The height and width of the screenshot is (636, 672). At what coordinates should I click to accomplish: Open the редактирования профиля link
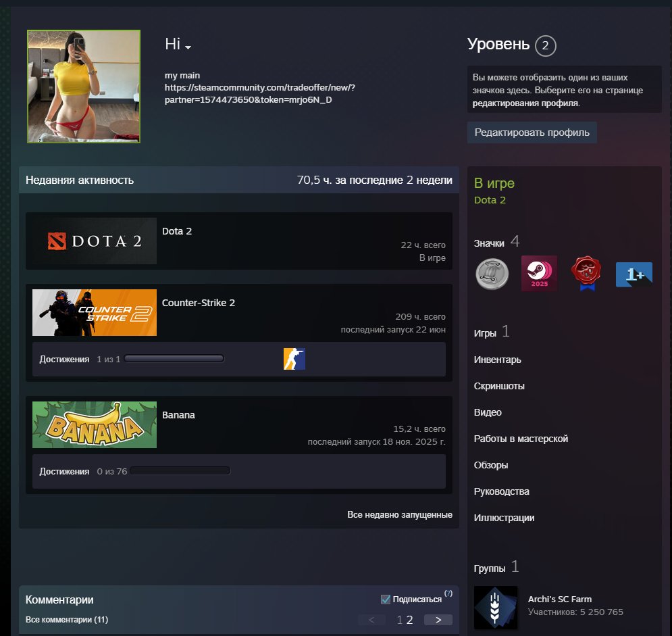[x=525, y=103]
